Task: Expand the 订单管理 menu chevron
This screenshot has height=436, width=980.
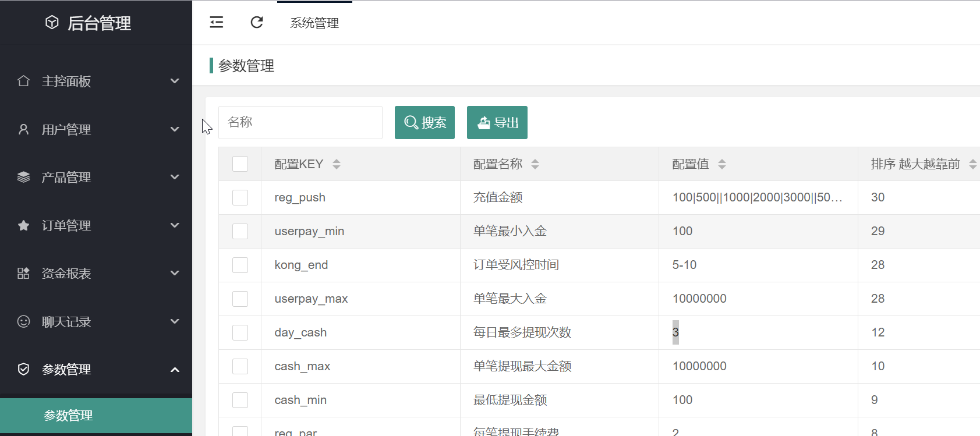Action: [175, 225]
